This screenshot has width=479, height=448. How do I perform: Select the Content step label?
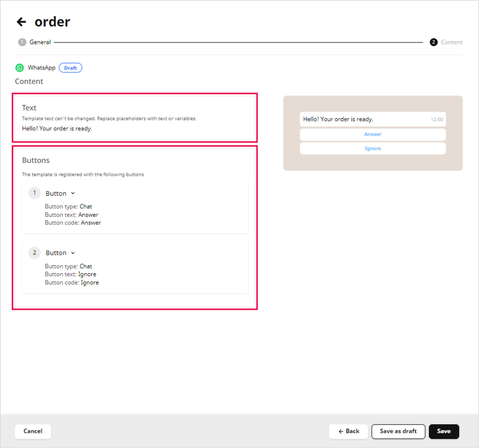(x=451, y=42)
